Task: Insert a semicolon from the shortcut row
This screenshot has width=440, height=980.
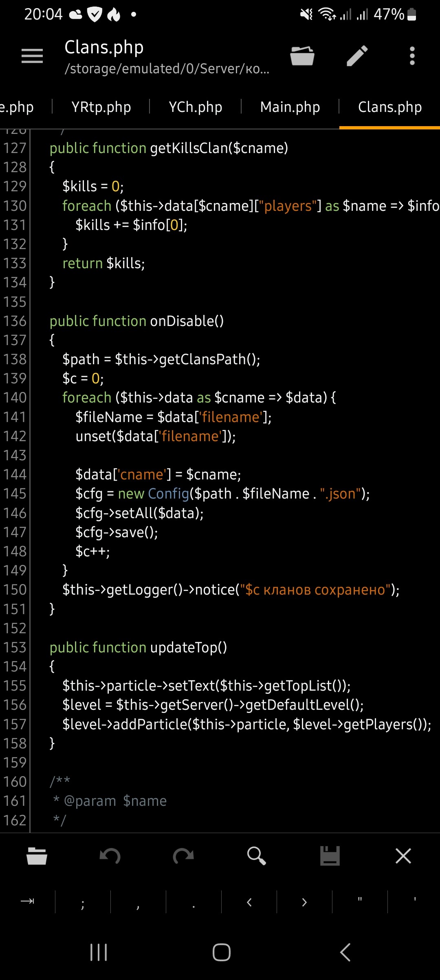Action: [83, 901]
